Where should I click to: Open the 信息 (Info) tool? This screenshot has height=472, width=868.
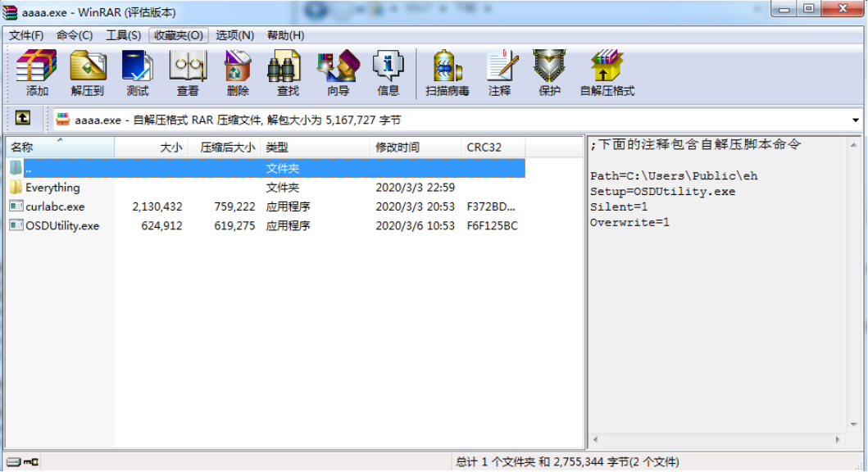tap(388, 66)
